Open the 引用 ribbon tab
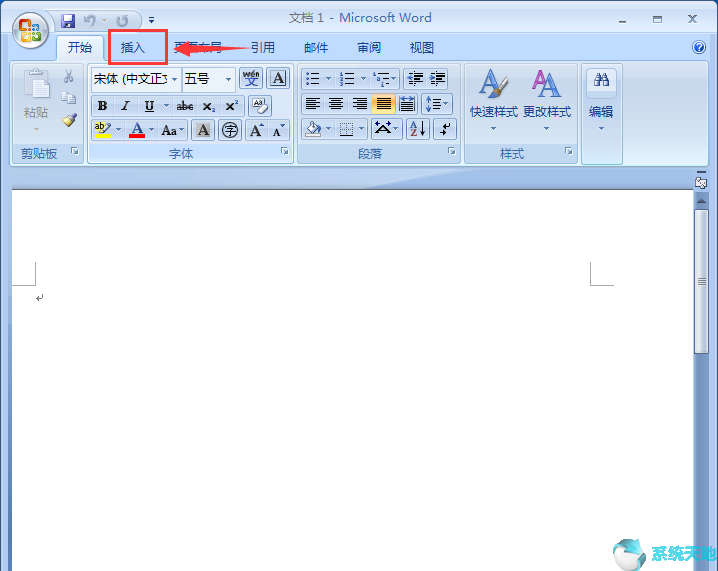Image resolution: width=718 pixels, height=571 pixels. tap(263, 48)
